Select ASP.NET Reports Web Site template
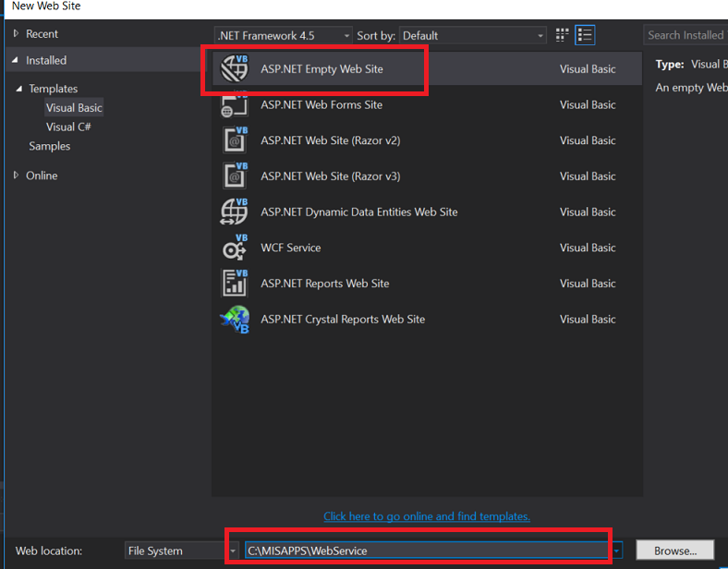Viewport: 728px width, 569px height. [324, 283]
